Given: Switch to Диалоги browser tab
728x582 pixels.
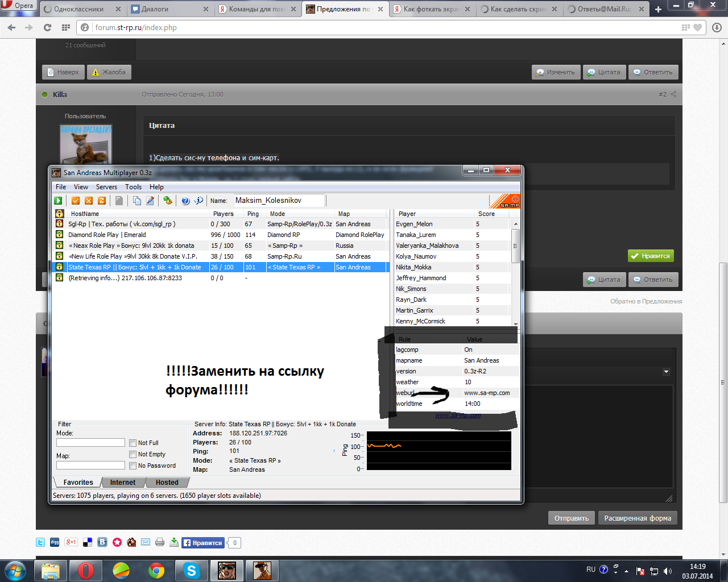Looking at the screenshot, I should (169, 9).
